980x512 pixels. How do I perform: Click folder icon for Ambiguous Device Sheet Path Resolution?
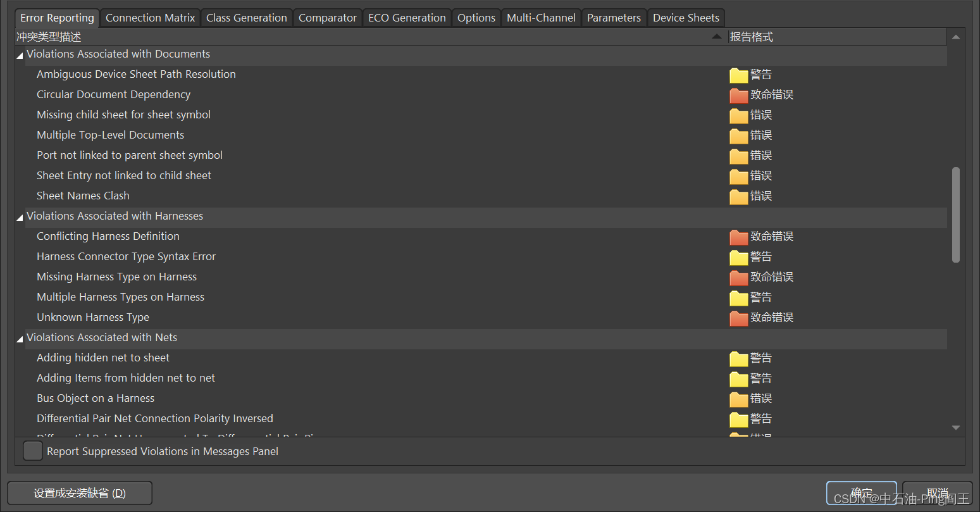[x=738, y=75]
